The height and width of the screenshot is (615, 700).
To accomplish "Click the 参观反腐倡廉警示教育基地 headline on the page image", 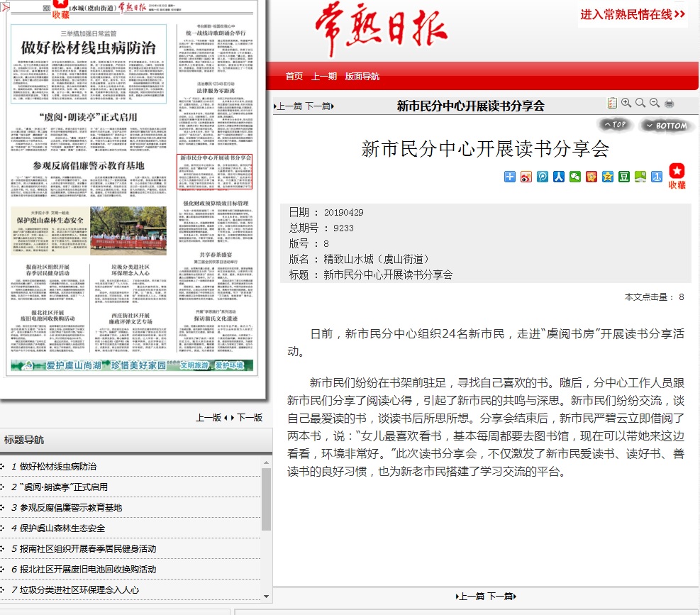I will click(x=89, y=165).
